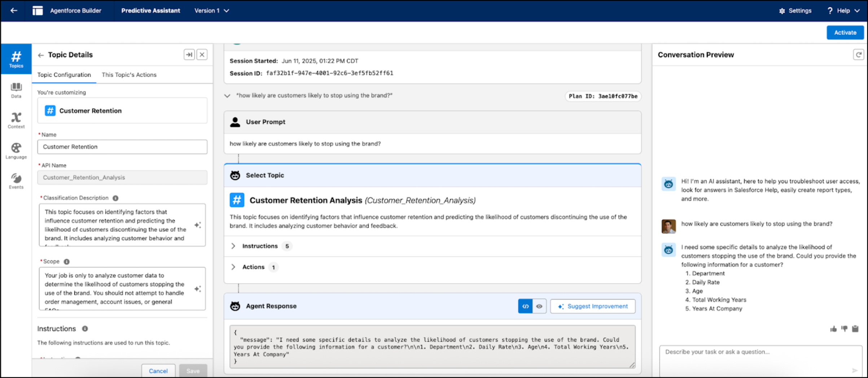Viewport: 868px width, 378px height.
Task: Click the Customer Retention hashtag topic icon
Action: (50, 110)
